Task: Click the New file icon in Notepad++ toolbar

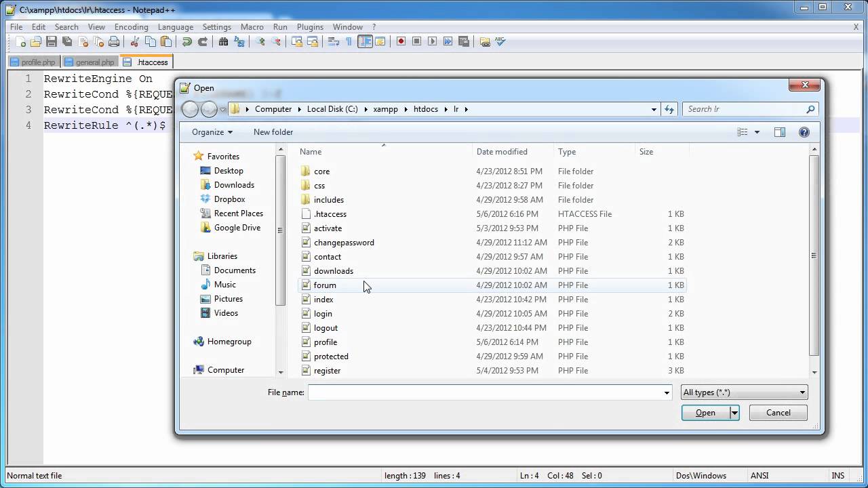Action: [20, 41]
